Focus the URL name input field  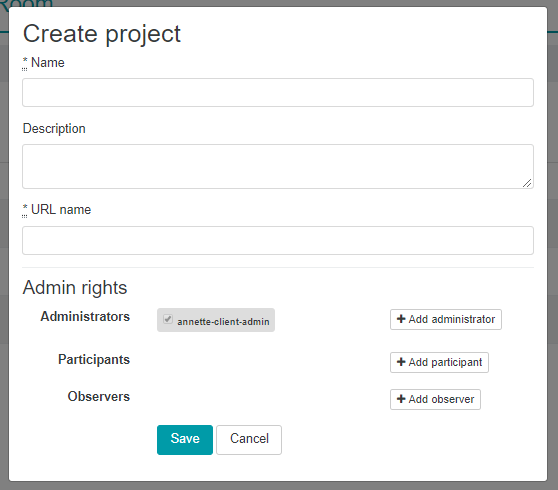[x=278, y=241]
